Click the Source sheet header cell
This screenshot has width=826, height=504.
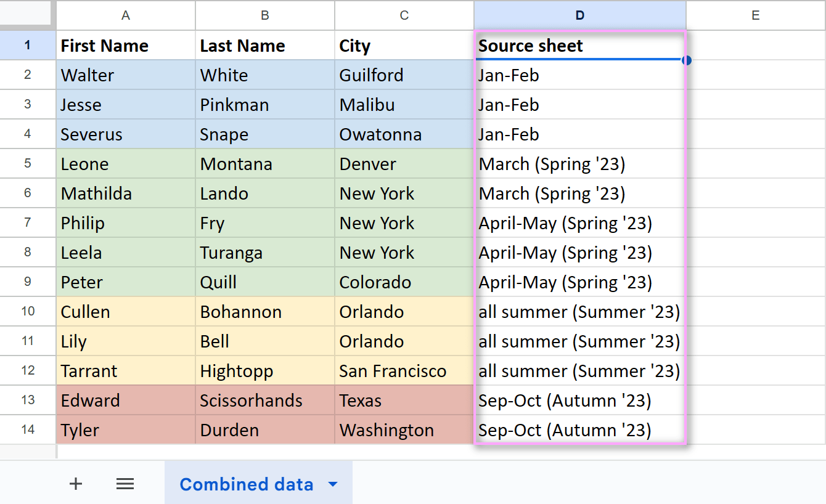(x=580, y=46)
